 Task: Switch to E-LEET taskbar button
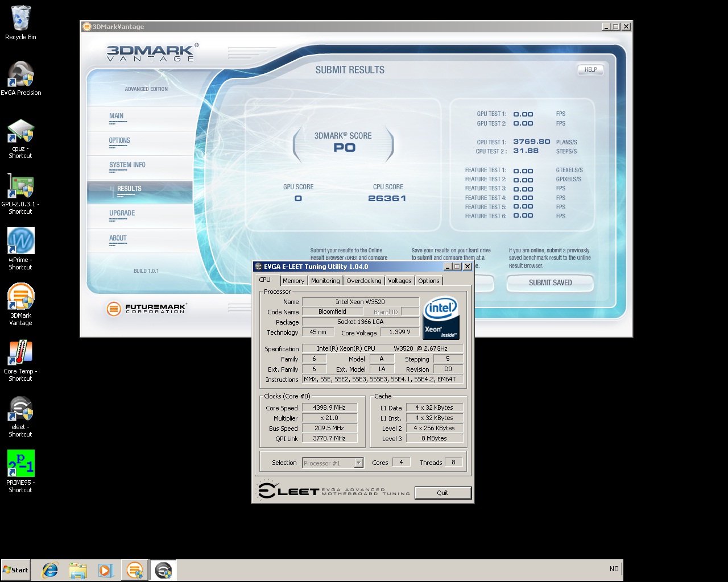[x=163, y=570]
